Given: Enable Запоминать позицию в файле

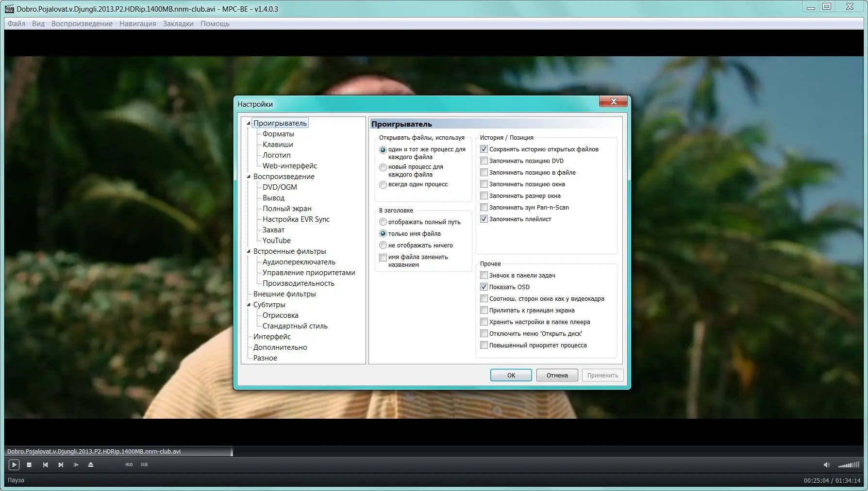Looking at the screenshot, I should (x=484, y=172).
